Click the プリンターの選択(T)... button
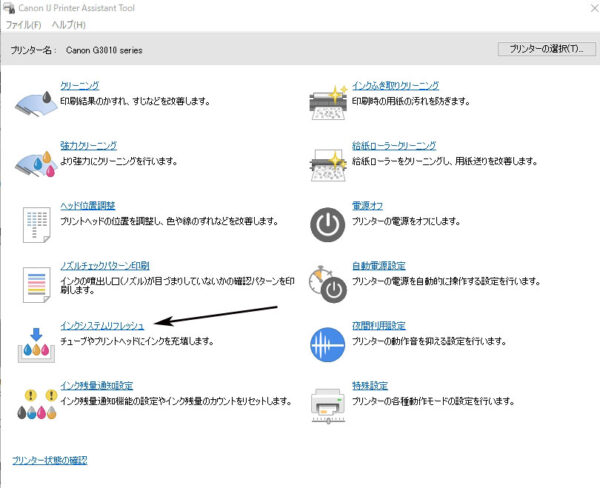The width and height of the screenshot is (600, 488). (x=546, y=49)
